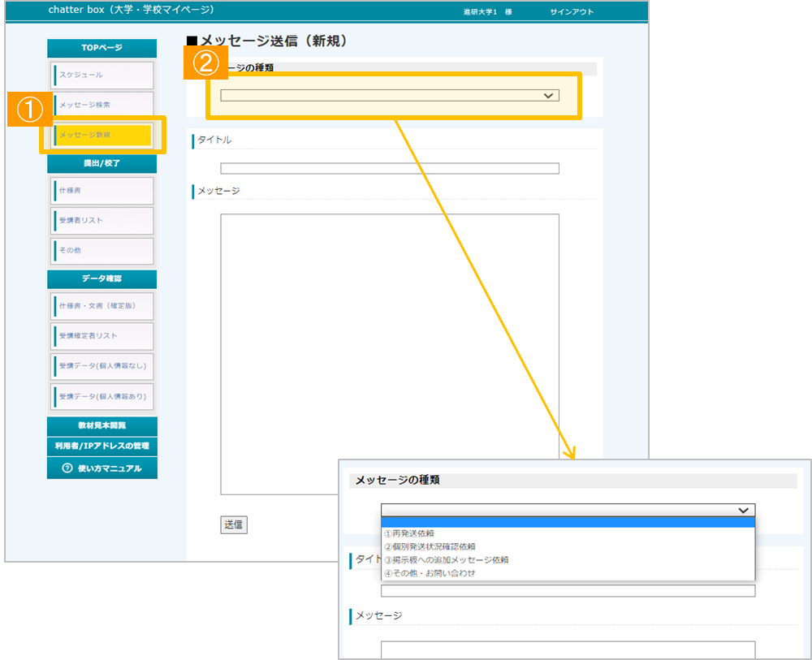Open 受講データ(個人情報なし) item
The image size is (812, 660).
tap(101, 366)
